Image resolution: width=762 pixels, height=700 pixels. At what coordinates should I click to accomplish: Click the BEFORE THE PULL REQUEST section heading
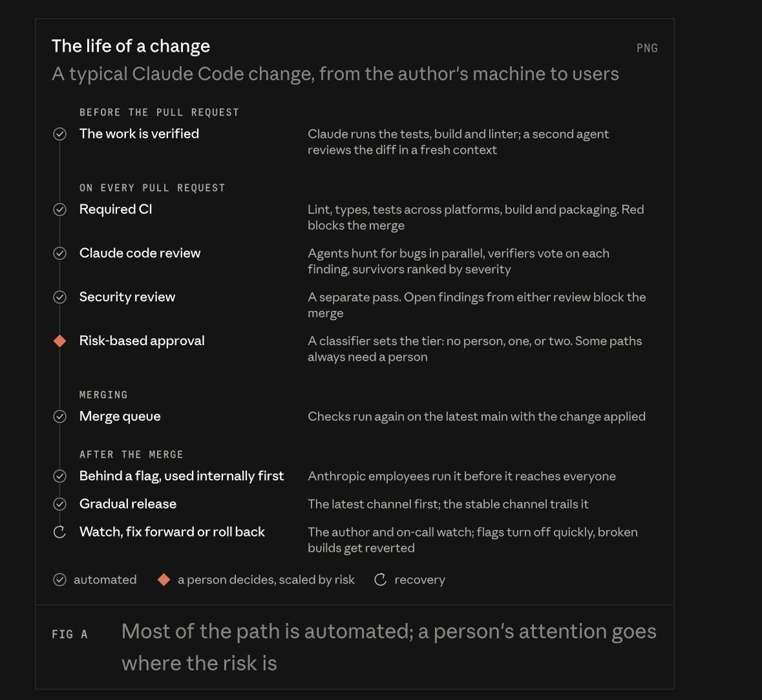point(160,112)
